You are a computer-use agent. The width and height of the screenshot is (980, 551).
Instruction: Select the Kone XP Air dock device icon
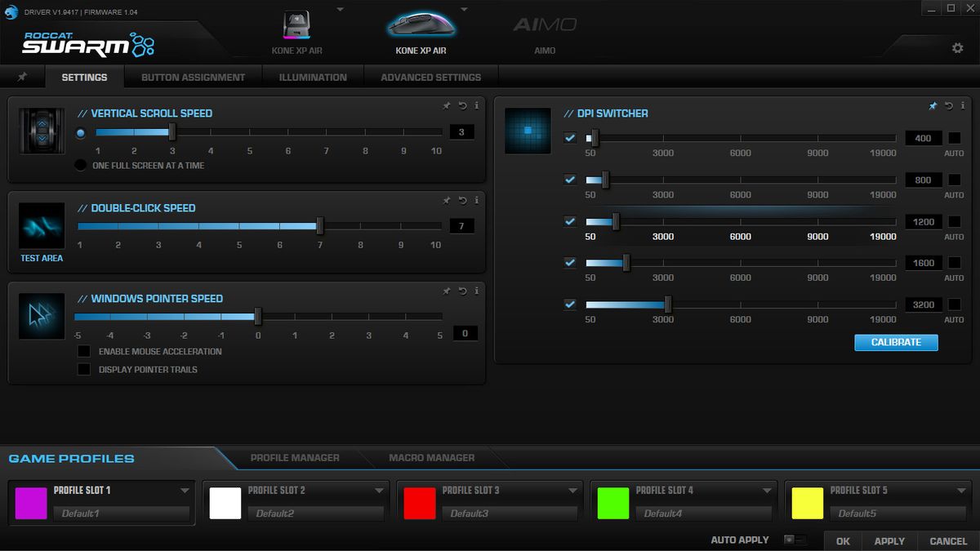tap(296, 26)
